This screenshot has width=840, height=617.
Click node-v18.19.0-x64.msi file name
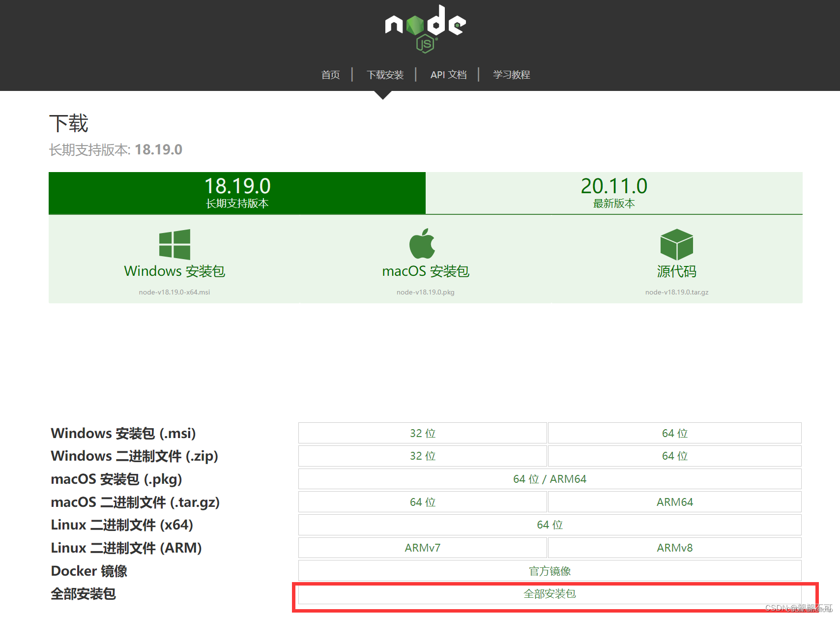point(174,292)
